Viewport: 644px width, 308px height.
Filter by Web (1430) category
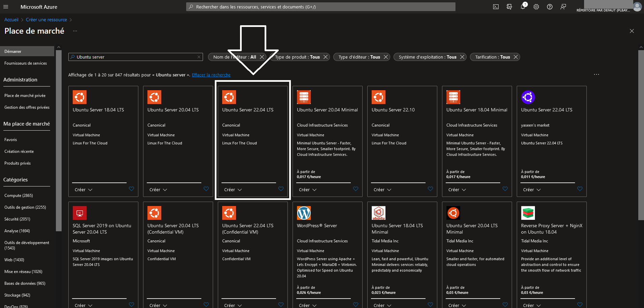(14, 260)
